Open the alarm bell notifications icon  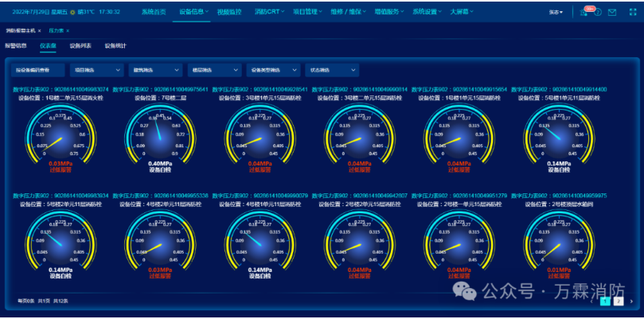pyautogui.click(x=584, y=12)
